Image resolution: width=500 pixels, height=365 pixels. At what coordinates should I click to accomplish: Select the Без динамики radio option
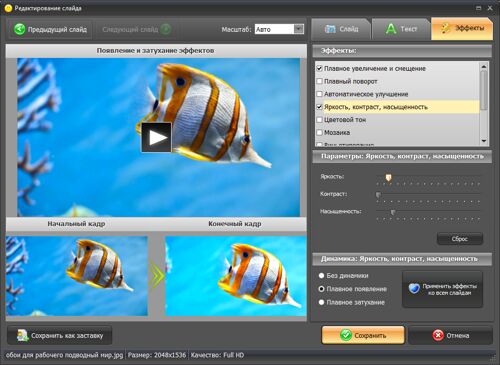click(x=321, y=276)
